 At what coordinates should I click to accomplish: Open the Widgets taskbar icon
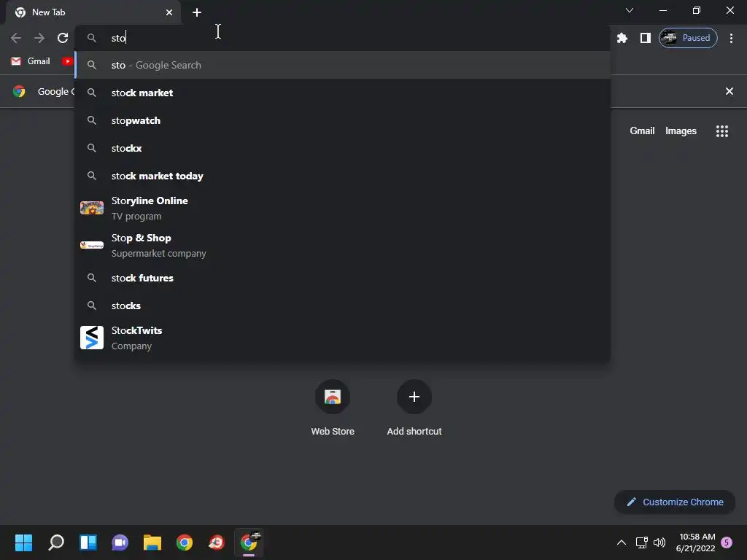point(88,542)
